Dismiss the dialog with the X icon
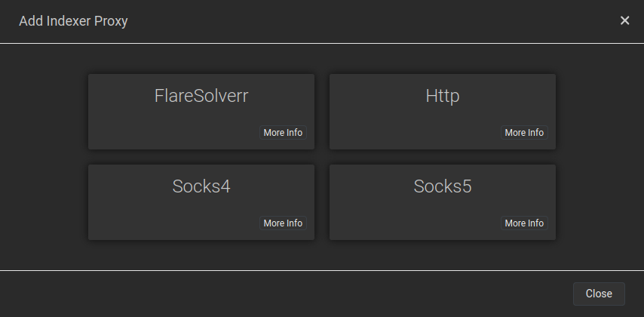The width and height of the screenshot is (644, 317). pos(624,20)
